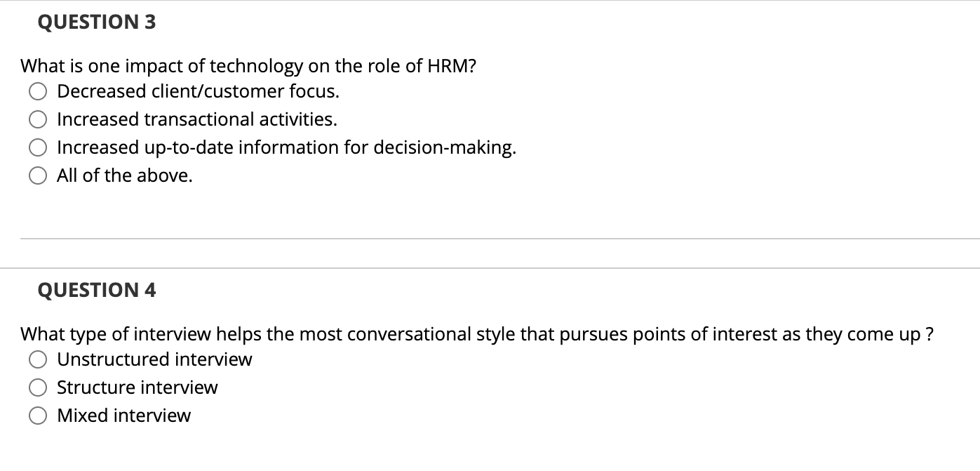Choose 'Increased up-to-date information for decision-making.'

[36, 147]
